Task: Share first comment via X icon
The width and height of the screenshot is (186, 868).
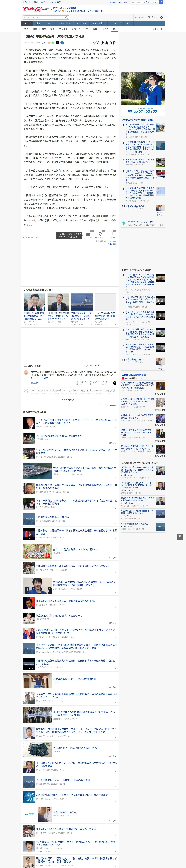Action: tap(114, 383)
